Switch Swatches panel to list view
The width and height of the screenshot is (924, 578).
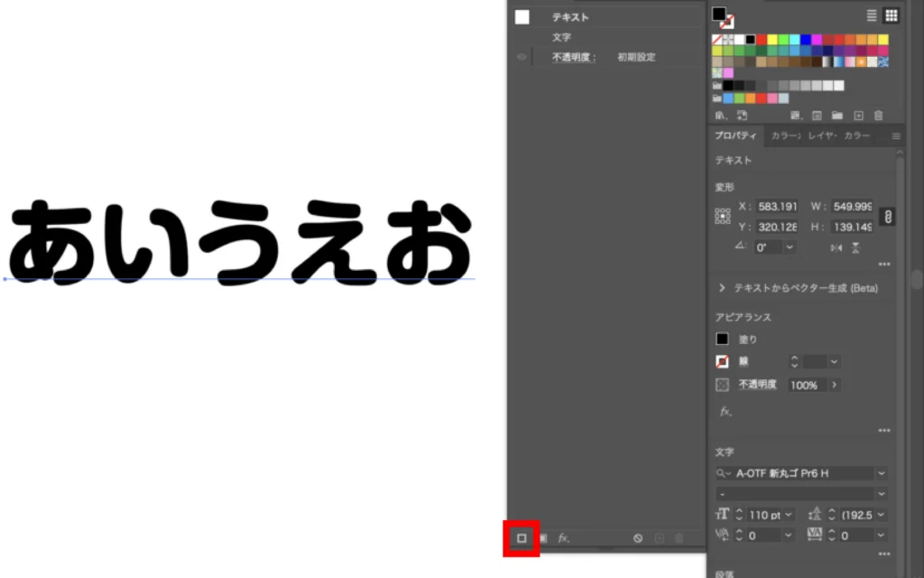(872, 15)
